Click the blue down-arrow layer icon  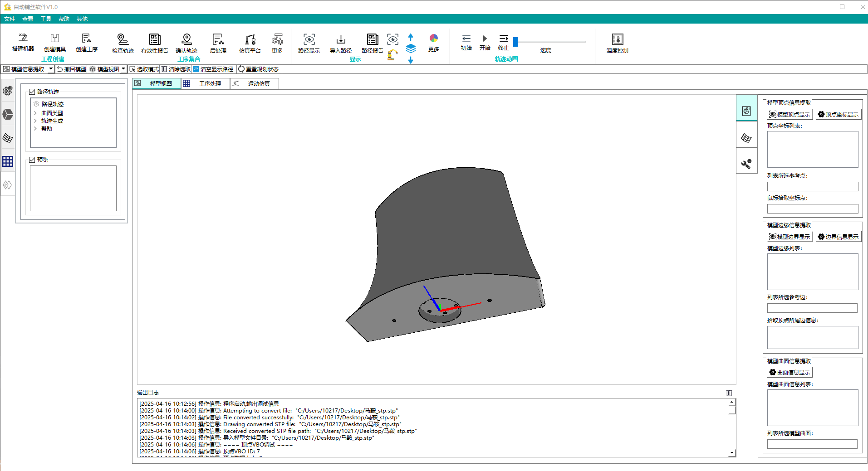[411, 60]
